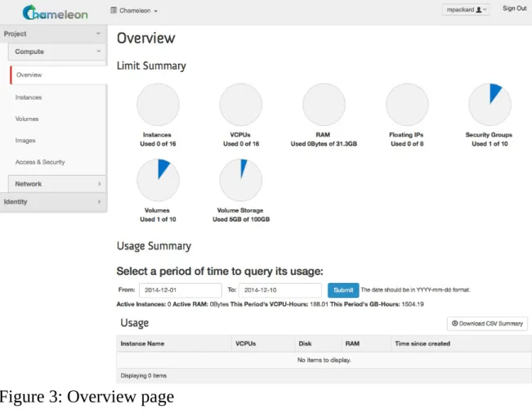Click the Volumes usage pie chart
The width and height of the screenshot is (532, 418).
(158, 180)
